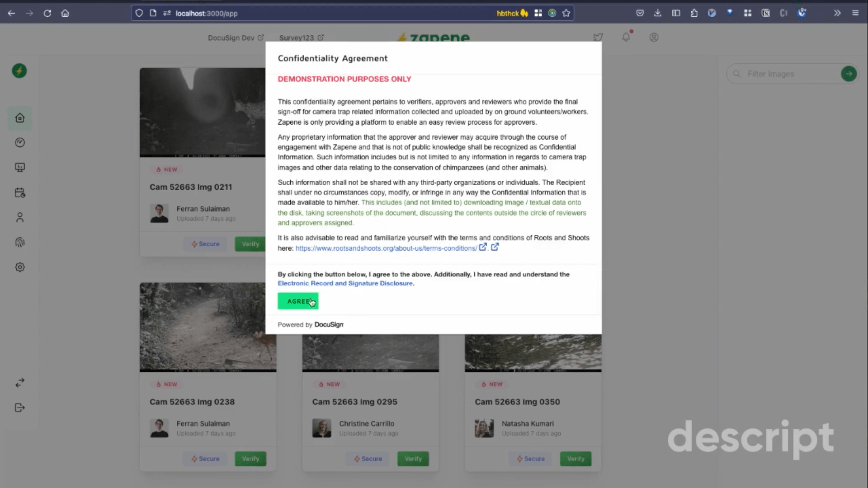
Task: Click the home icon in sidebar
Action: [x=20, y=118]
